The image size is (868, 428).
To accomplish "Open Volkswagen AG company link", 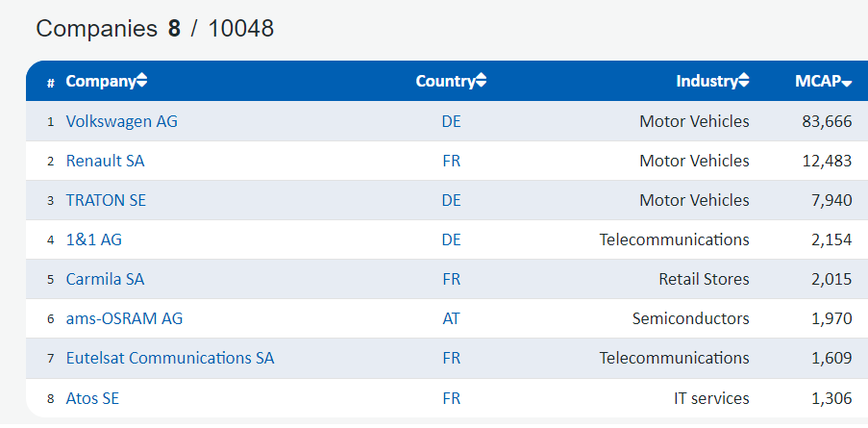I will click(122, 121).
